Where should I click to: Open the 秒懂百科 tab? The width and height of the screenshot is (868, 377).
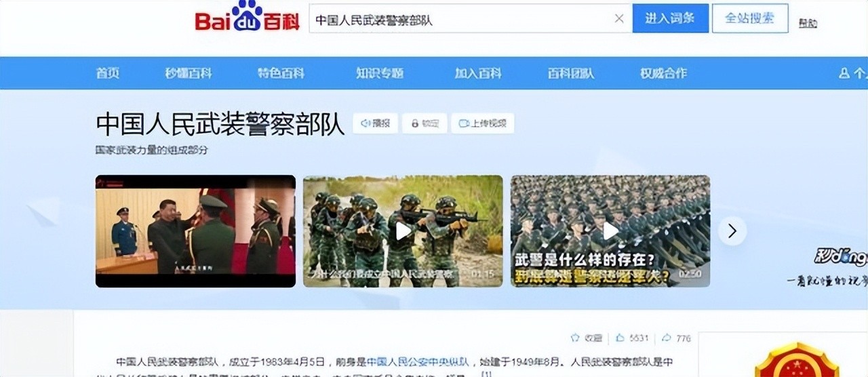189,73
